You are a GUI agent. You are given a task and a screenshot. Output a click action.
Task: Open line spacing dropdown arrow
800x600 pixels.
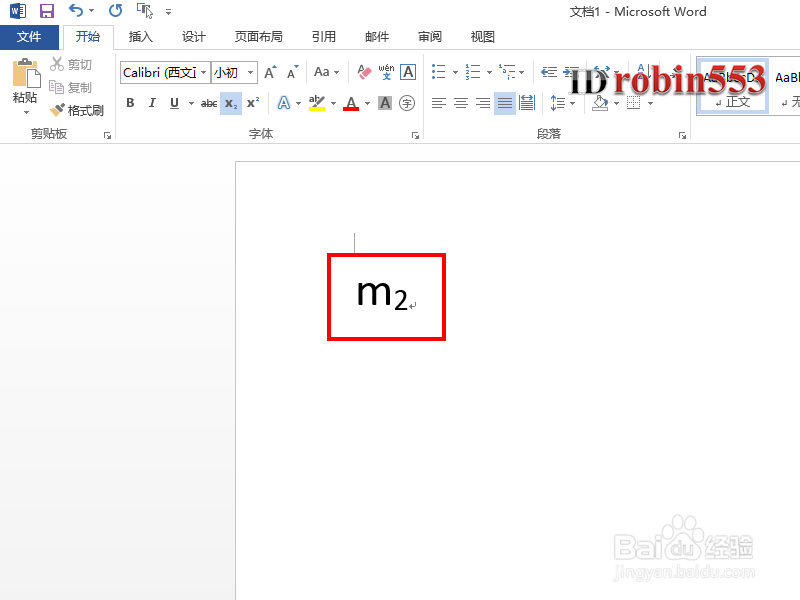click(572, 104)
